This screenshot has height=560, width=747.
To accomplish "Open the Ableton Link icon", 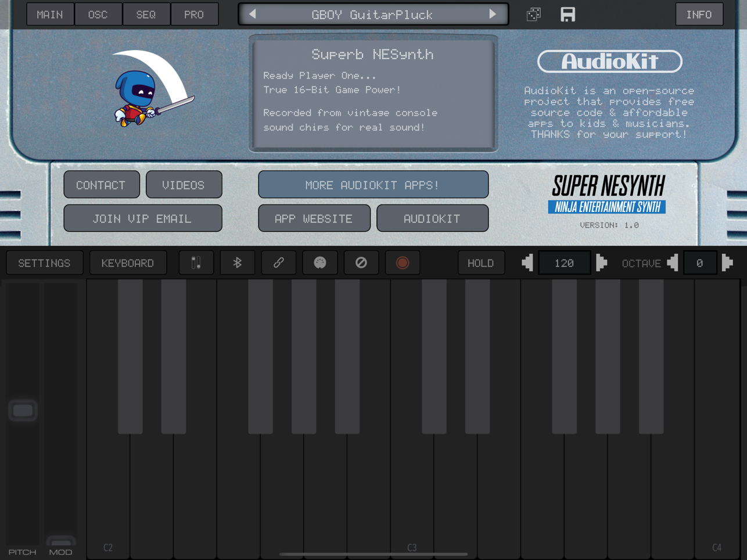I will [279, 263].
